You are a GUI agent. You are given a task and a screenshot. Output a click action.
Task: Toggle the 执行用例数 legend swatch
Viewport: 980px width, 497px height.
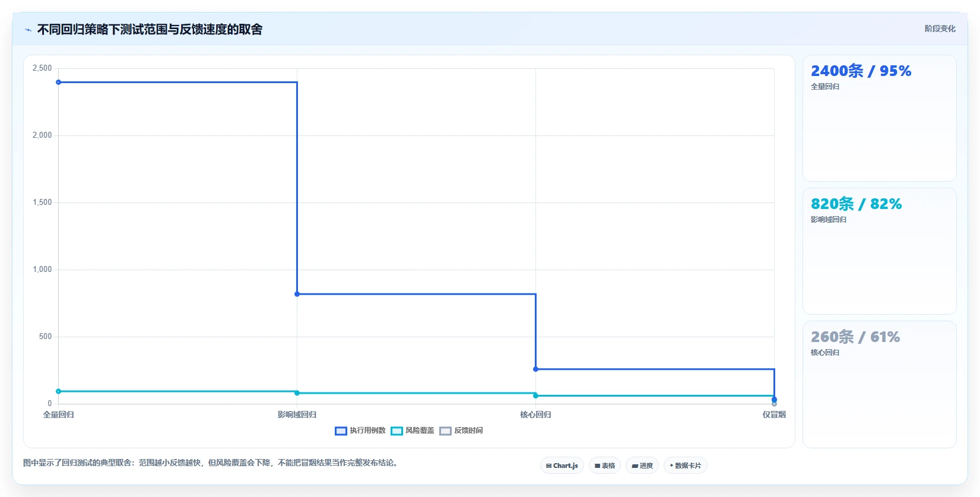click(x=341, y=431)
